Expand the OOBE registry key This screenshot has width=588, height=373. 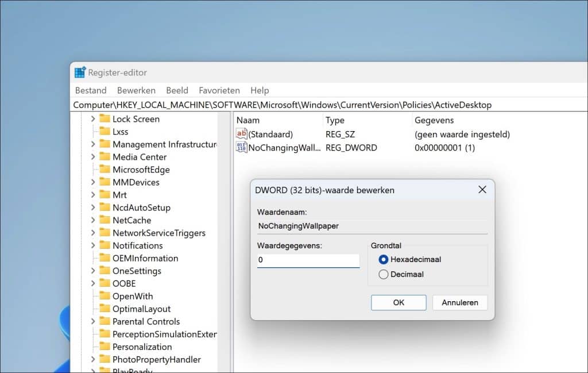(94, 283)
